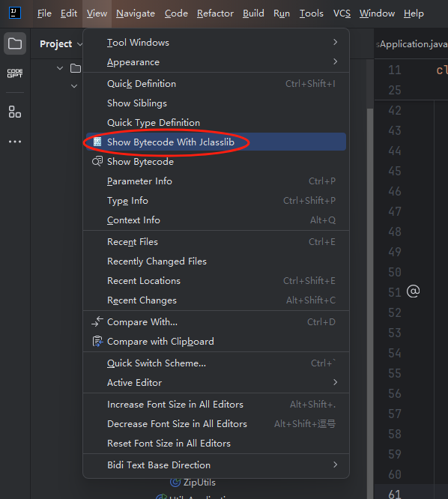The image size is (448, 499).
Task: Expand the Bidi Text Base Direction submenu
Action: tap(216, 465)
